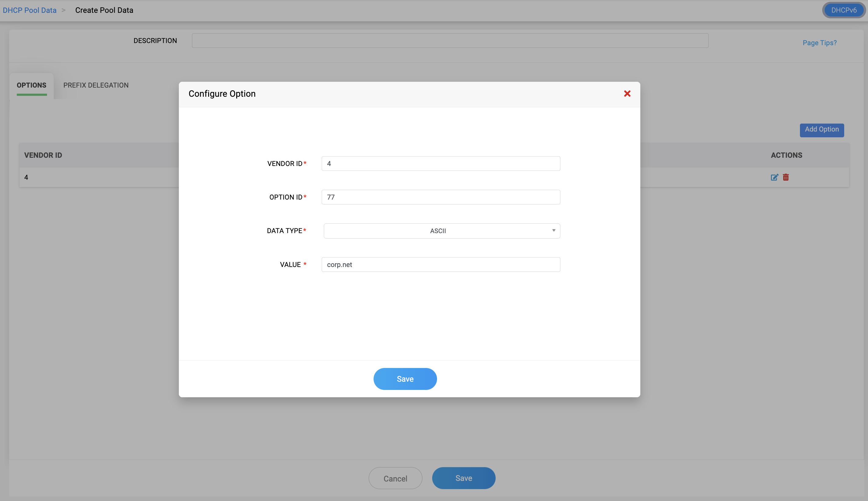Delete the vendor 4 row via trash icon
Image resolution: width=868 pixels, height=501 pixels.
[x=786, y=177]
